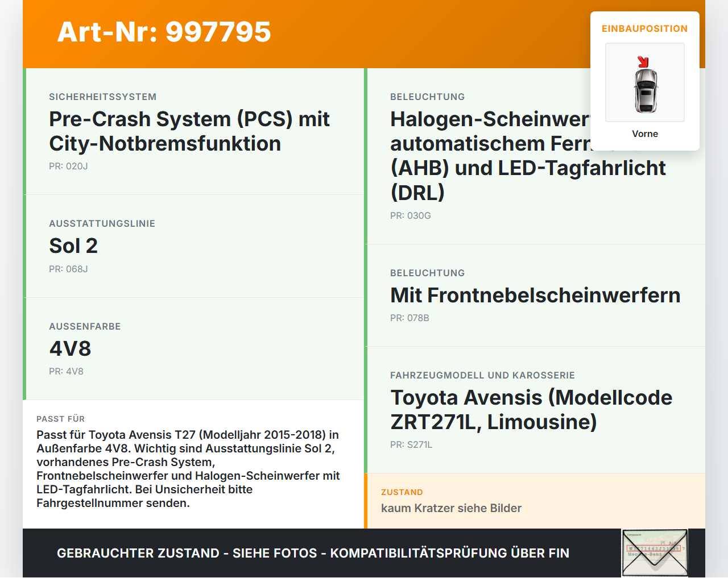Click 'kaum Kratzer siehe Bilder' condition text
The image size is (728, 578).
(451, 508)
